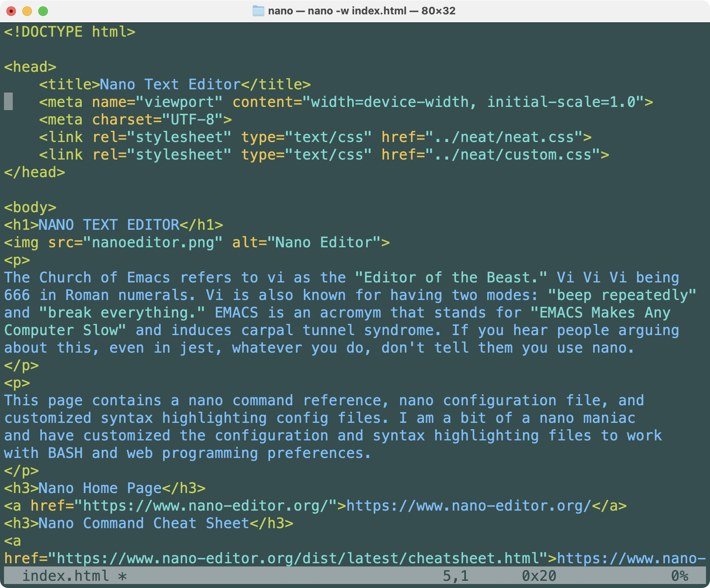The width and height of the screenshot is (710, 588).
Task: Close the nano terminal window
Action: pyautogui.click(x=11, y=11)
